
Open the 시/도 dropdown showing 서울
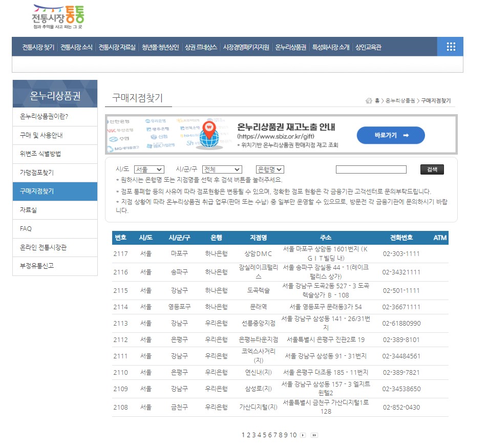(x=149, y=169)
